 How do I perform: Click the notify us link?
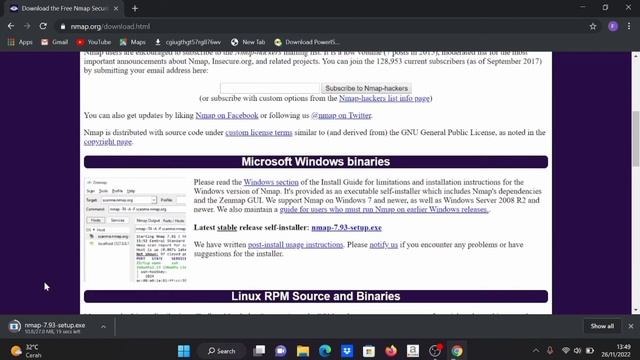[x=383, y=244]
